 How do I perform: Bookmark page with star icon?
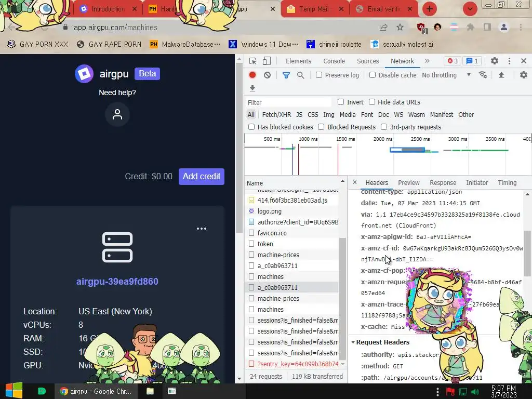coord(400,27)
